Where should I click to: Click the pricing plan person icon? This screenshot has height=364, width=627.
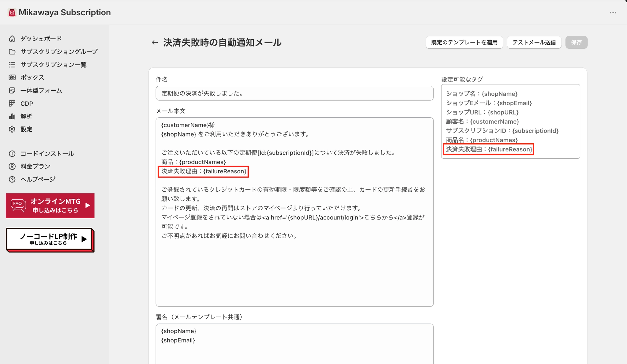12,167
